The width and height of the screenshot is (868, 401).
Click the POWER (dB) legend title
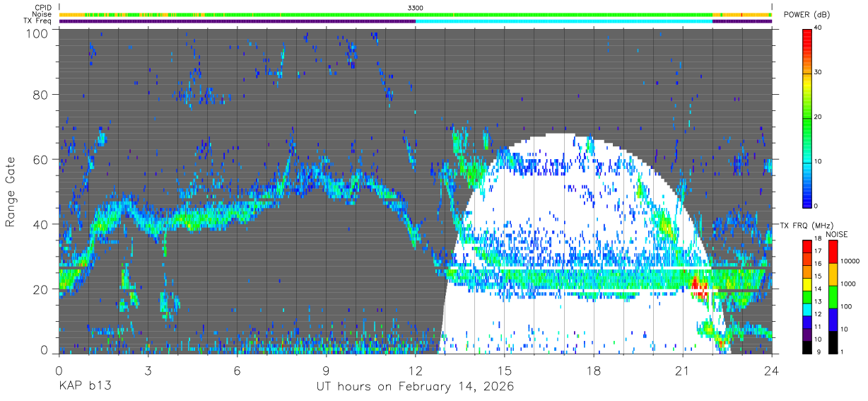[x=807, y=15]
